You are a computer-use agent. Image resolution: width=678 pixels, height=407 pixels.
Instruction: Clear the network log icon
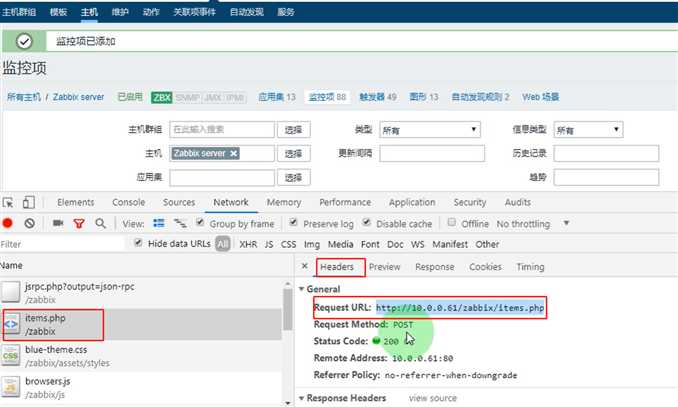(29, 223)
